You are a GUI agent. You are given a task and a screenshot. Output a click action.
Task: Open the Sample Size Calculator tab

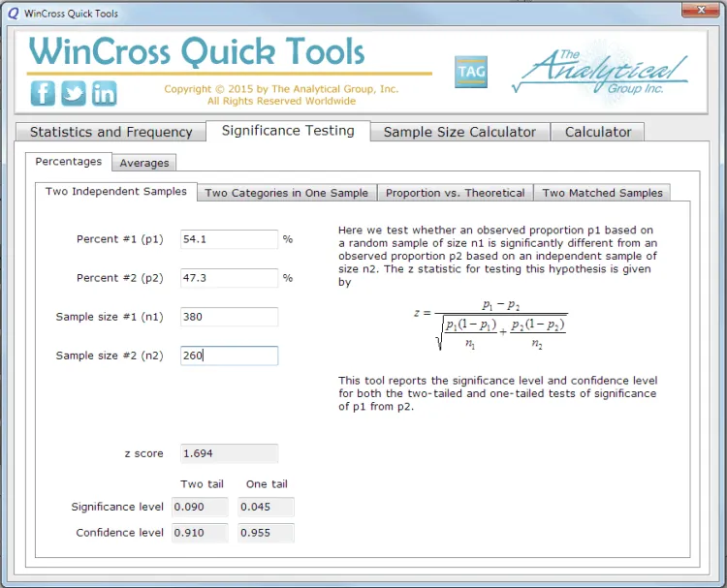[459, 132]
